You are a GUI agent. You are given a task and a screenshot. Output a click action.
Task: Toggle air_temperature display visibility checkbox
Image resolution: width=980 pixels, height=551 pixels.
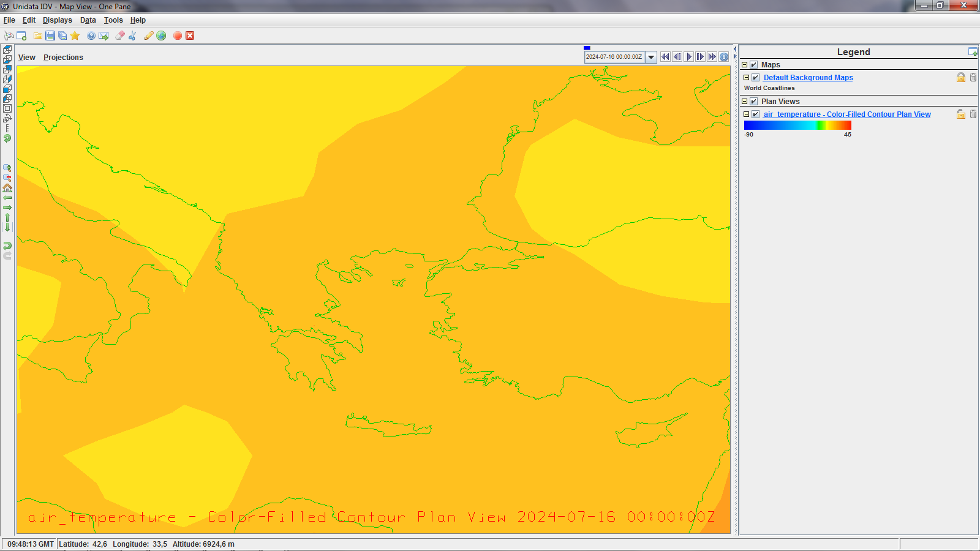(756, 114)
